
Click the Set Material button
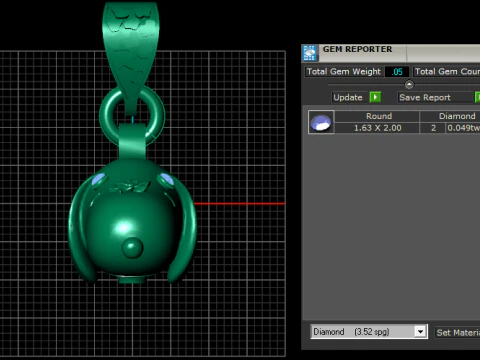[458, 332]
